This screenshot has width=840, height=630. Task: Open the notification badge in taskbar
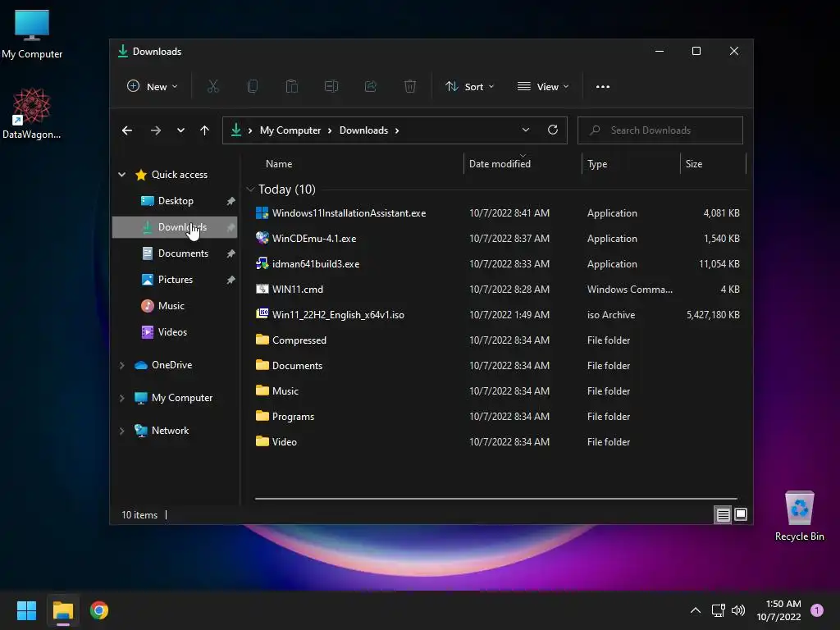point(817,610)
